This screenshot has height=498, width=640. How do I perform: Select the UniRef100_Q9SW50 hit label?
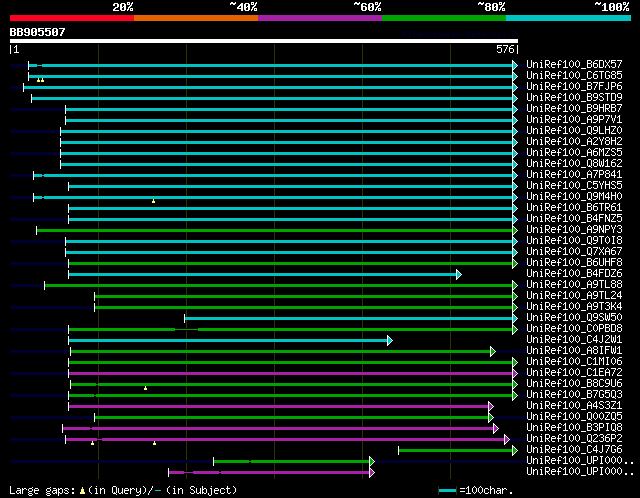point(574,317)
